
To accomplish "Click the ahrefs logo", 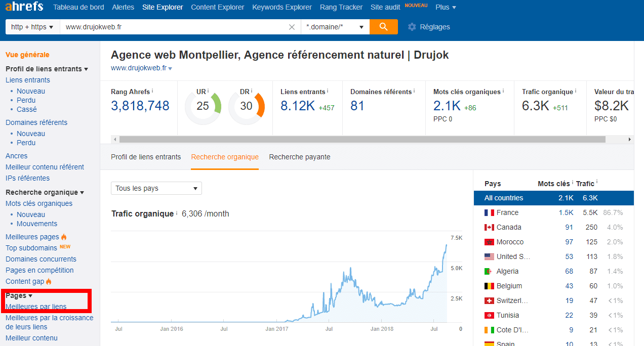I will (x=24, y=7).
